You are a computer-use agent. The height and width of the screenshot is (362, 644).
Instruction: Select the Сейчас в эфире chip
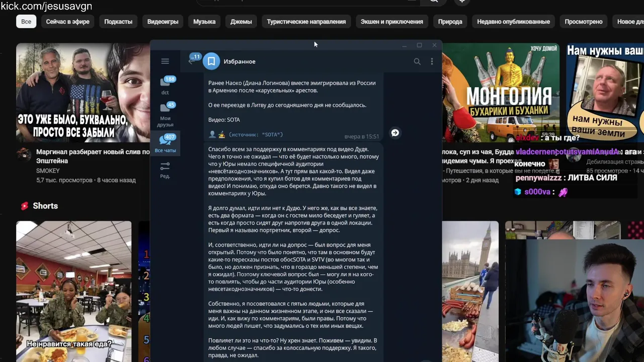(67, 22)
